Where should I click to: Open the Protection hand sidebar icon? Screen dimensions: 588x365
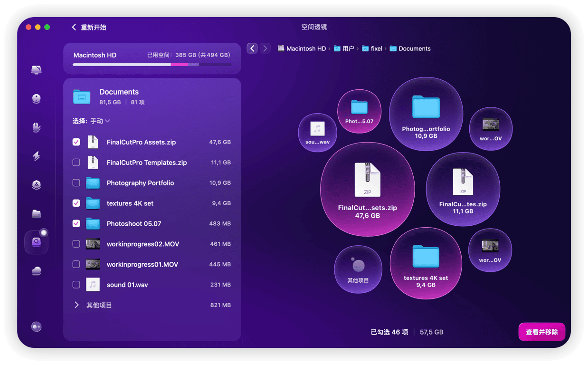tap(37, 127)
